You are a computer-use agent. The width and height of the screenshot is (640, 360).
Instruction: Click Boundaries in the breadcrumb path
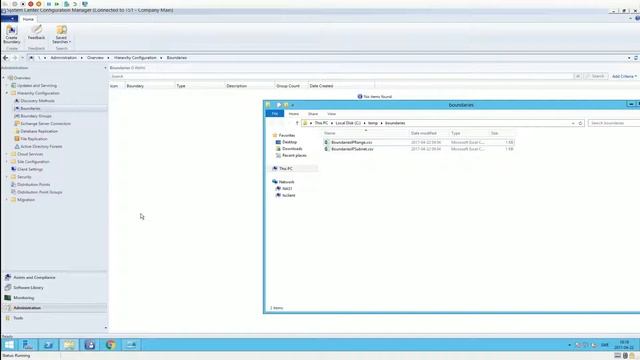[177, 58]
